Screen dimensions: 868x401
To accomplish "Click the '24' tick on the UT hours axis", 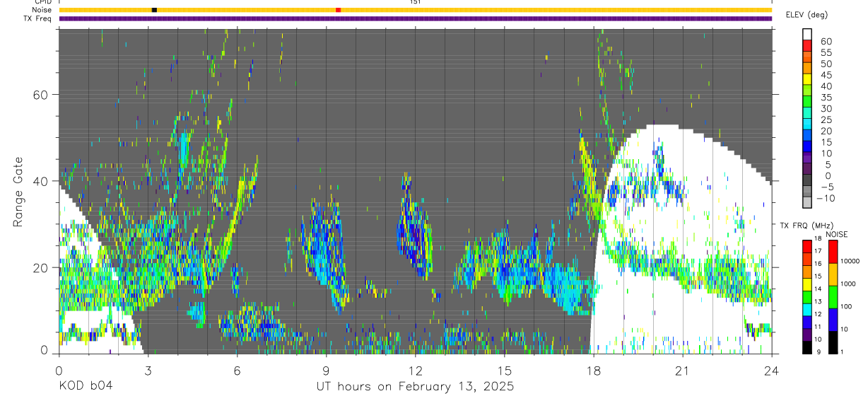I will (x=771, y=371).
